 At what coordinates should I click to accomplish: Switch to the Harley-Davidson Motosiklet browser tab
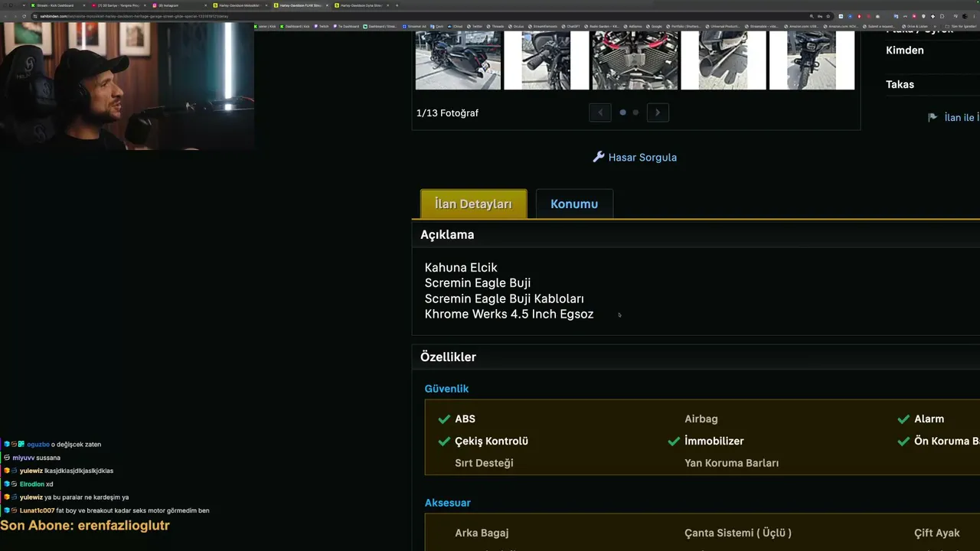(240, 5)
